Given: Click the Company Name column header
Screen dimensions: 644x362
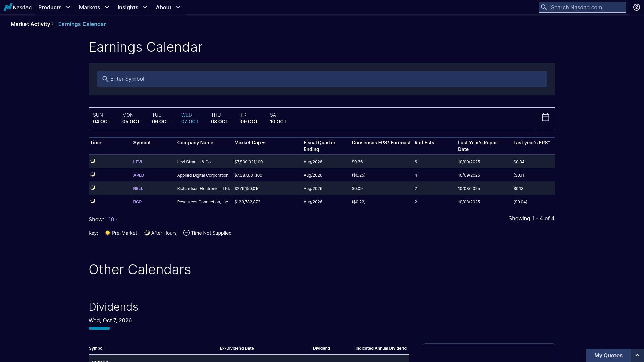Looking at the screenshot, I should point(195,143).
